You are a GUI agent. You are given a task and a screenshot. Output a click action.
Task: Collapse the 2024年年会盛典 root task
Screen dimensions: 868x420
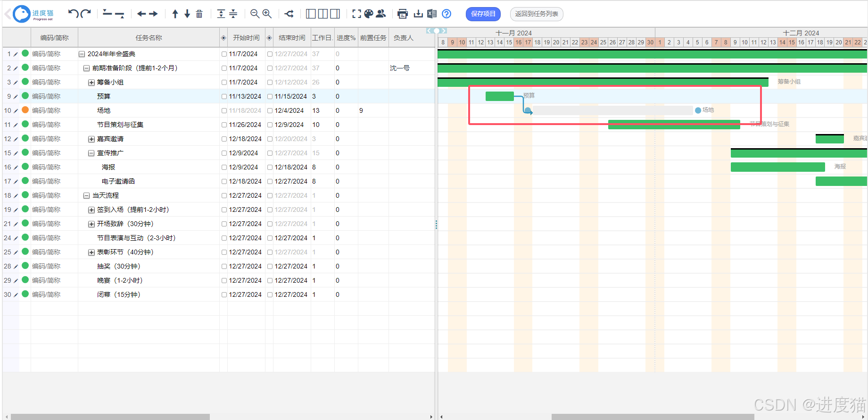point(82,54)
